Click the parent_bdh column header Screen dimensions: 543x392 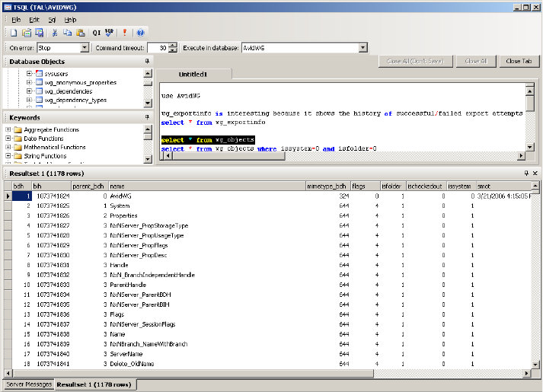pos(90,186)
